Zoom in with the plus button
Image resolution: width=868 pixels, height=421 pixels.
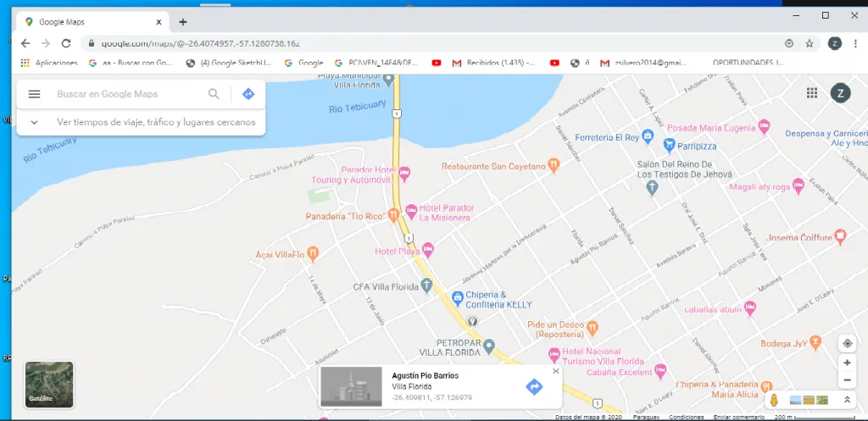tap(847, 363)
